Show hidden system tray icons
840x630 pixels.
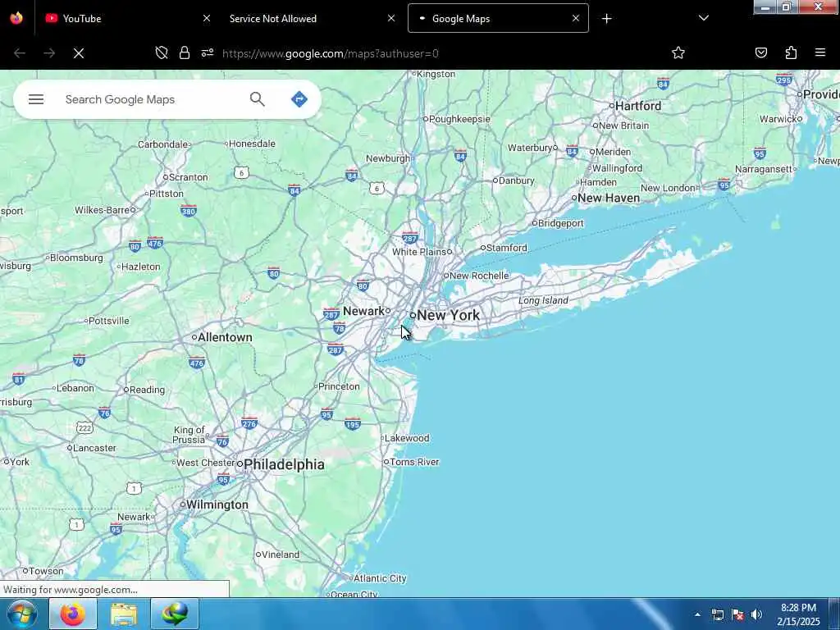tap(697, 614)
